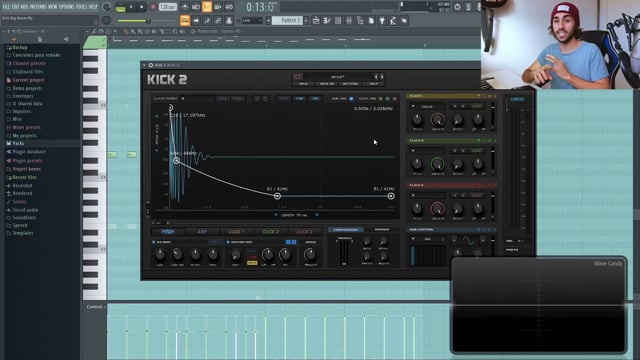Viewport: 640px width, 360px height.
Task: Open the FILE menu
Action: [6, 7]
